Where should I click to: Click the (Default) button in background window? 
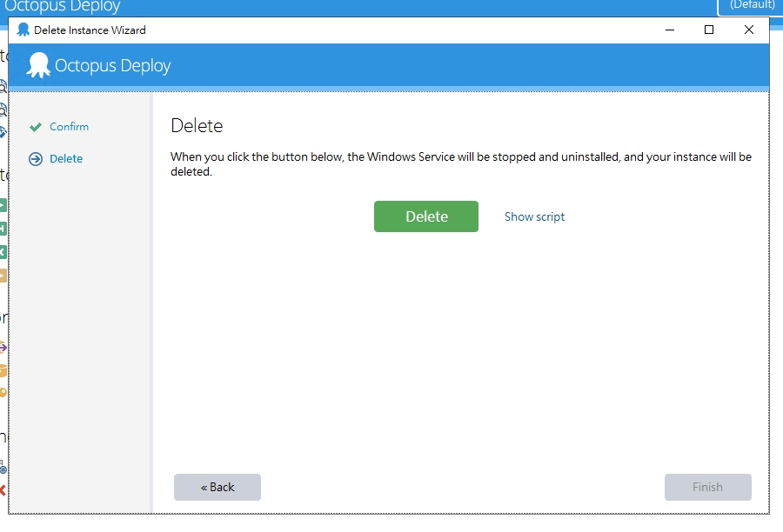pos(751,6)
